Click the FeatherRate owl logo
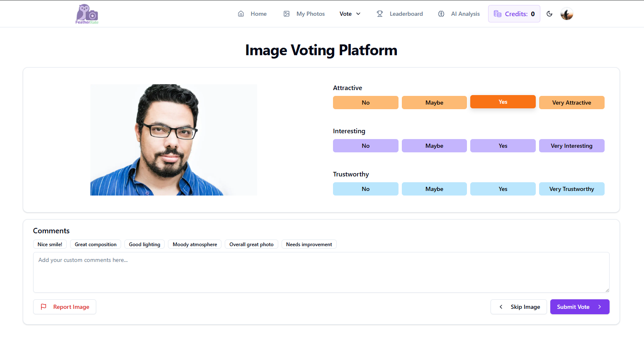 tap(87, 14)
